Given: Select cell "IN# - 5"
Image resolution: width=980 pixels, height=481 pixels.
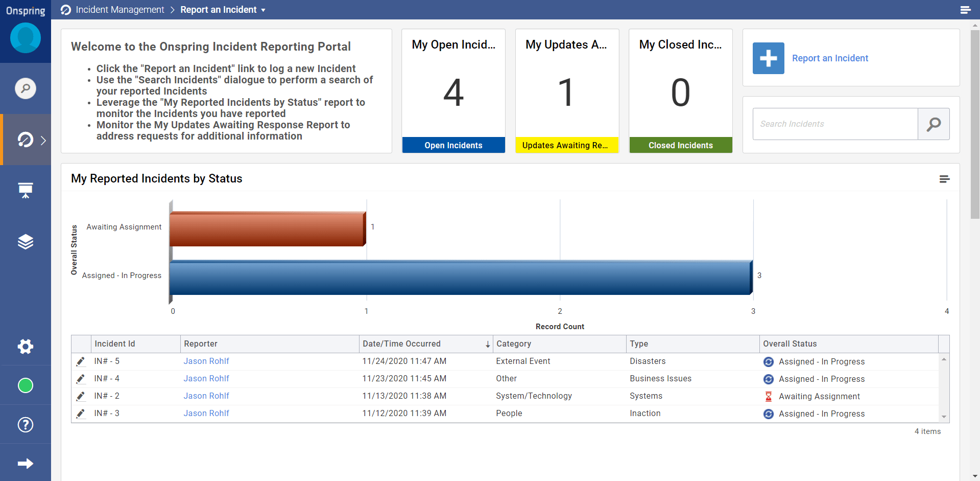Looking at the screenshot, I should tap(135, 361).
